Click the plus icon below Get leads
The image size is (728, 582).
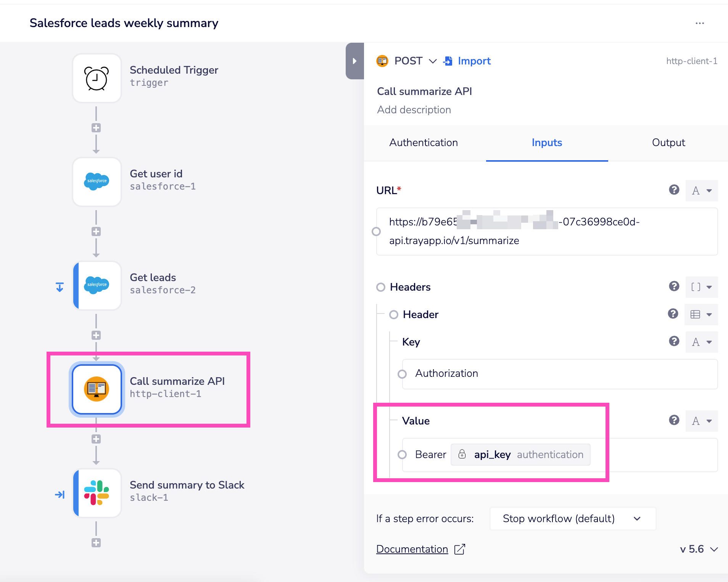click(96, 335)
